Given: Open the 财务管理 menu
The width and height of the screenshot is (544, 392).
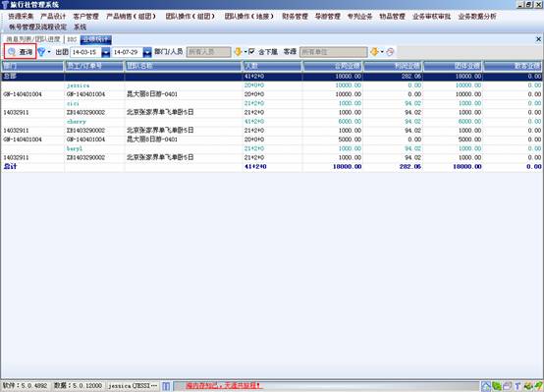Looking at the screenshot, I should pos(295,17).
